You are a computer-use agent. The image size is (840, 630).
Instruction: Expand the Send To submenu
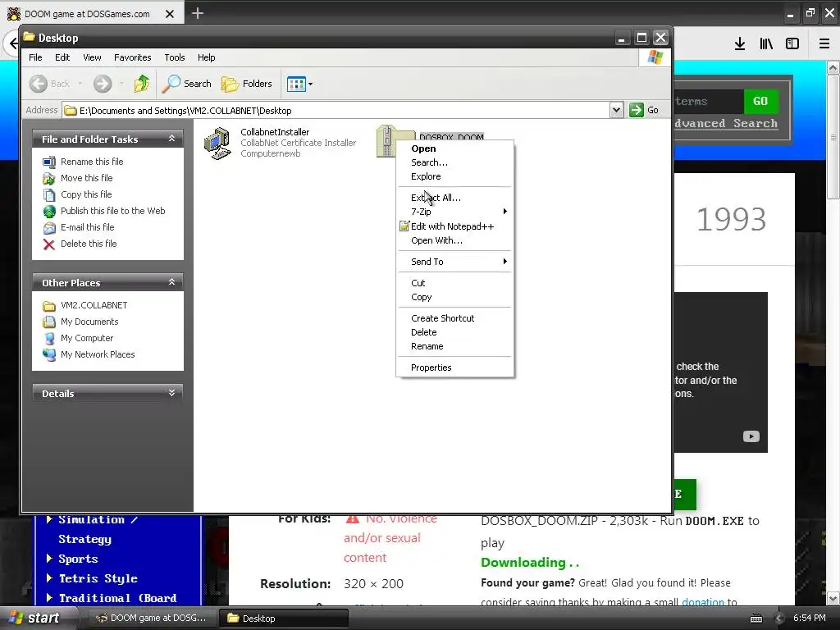point(454,262)
